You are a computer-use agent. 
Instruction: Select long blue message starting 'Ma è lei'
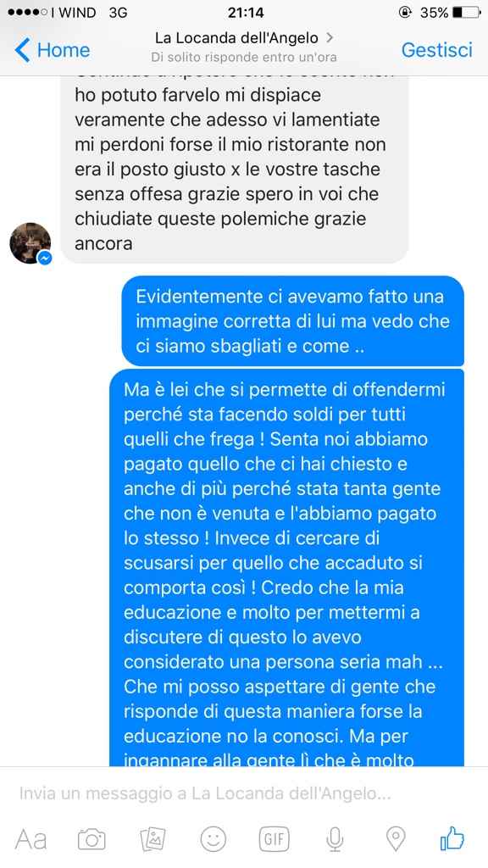point(286,567)
